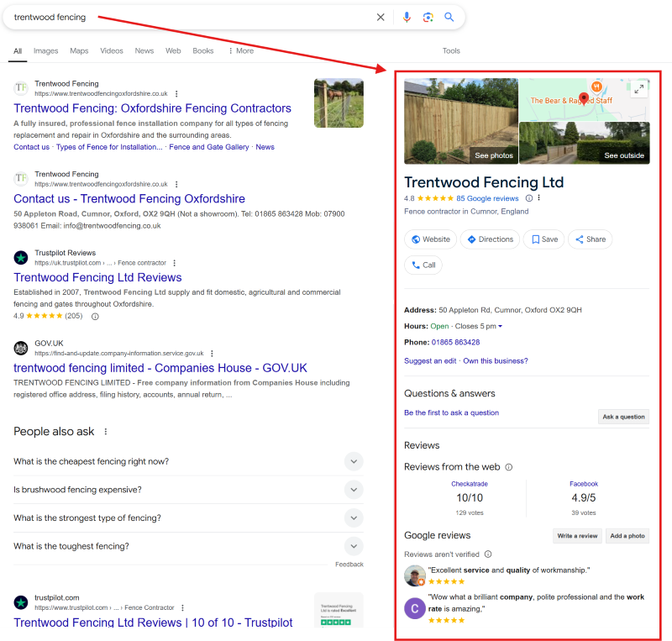Click the info icon beside 85 Google reviews
The image size is (672, 641).
click(529, 198)
